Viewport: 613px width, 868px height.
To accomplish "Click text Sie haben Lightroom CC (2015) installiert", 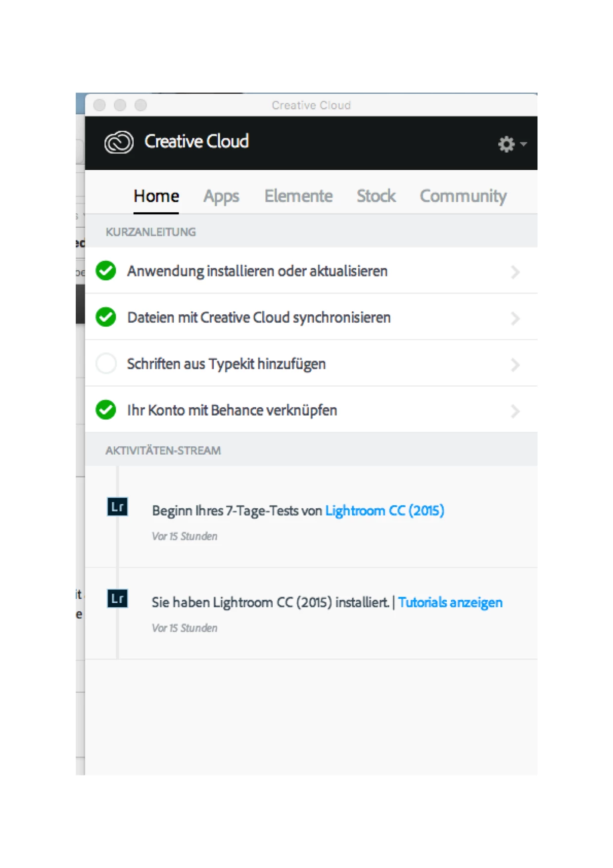I will coord(270,602).
